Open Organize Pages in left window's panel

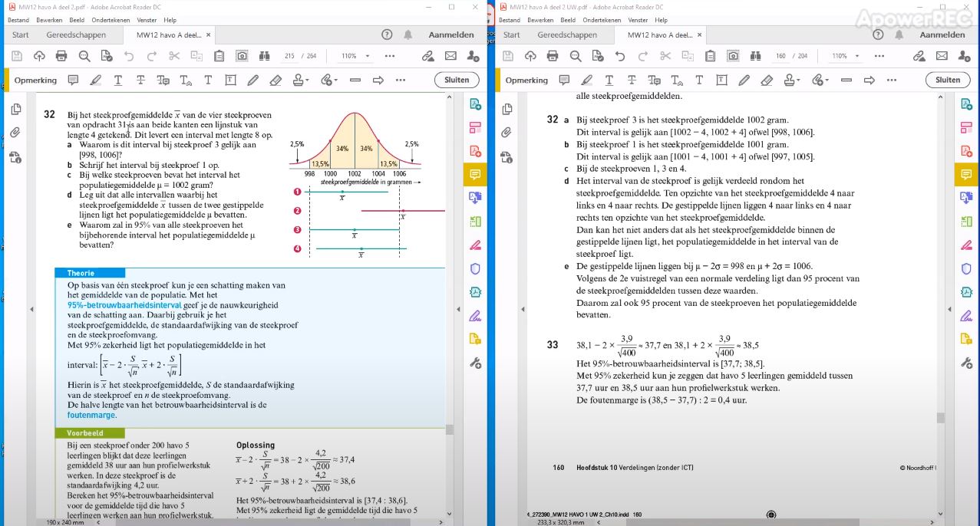point(475,222)
